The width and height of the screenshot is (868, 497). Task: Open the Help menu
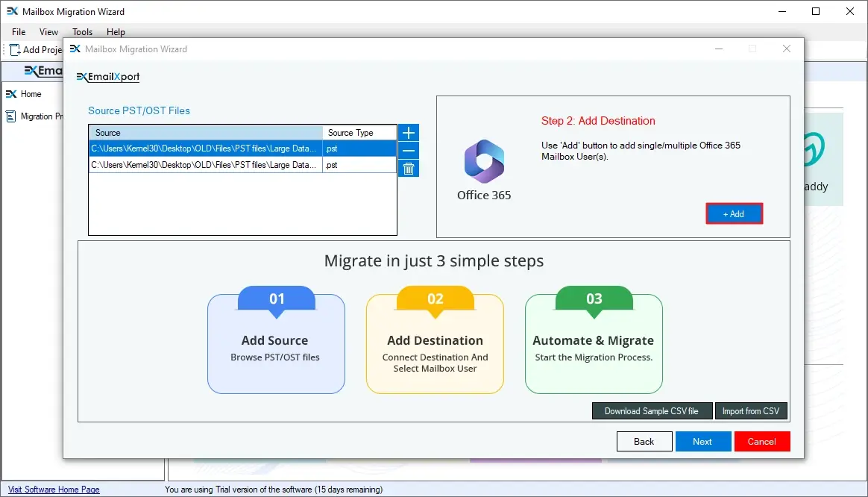coord(116,32)
